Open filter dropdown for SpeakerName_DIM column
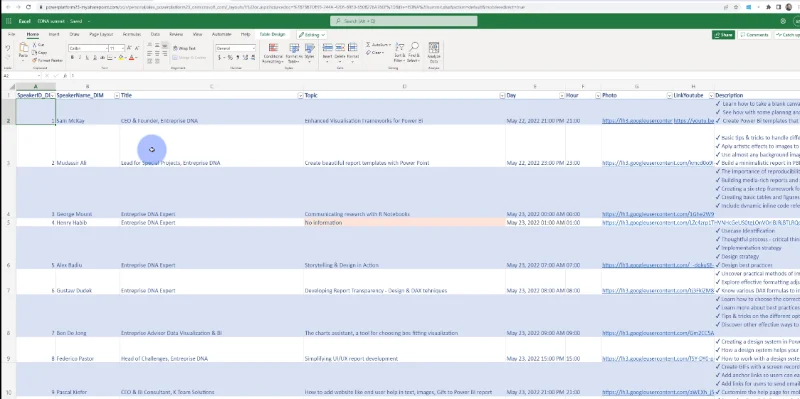800x399 pixels. pos(117,95)
